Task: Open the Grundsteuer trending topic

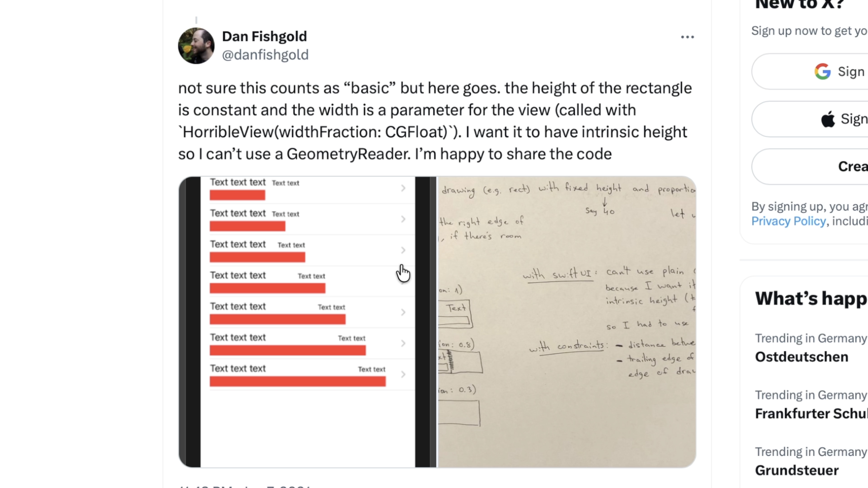Action: [x=797, y=470]
